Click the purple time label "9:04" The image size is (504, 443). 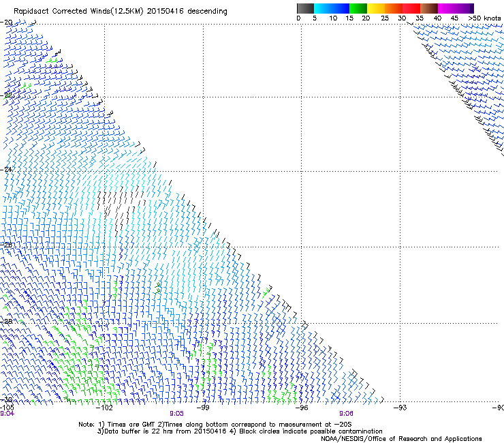pos(7,414)
